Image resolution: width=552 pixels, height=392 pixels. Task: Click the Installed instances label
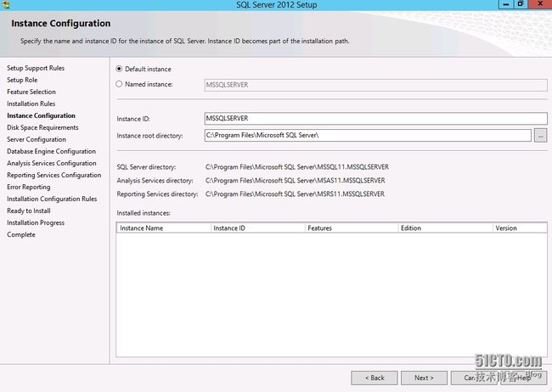(x=144, y=213)
